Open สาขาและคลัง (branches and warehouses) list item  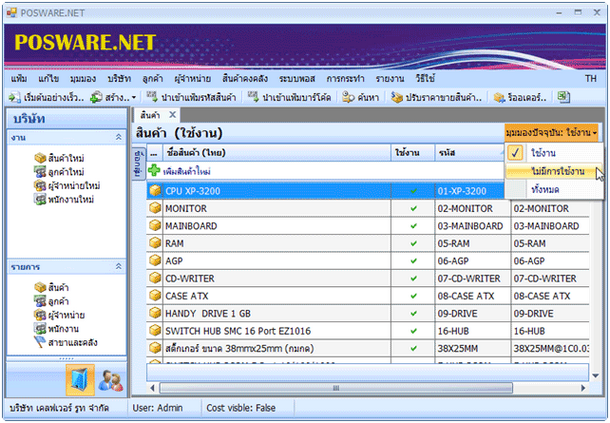point(39,343)
